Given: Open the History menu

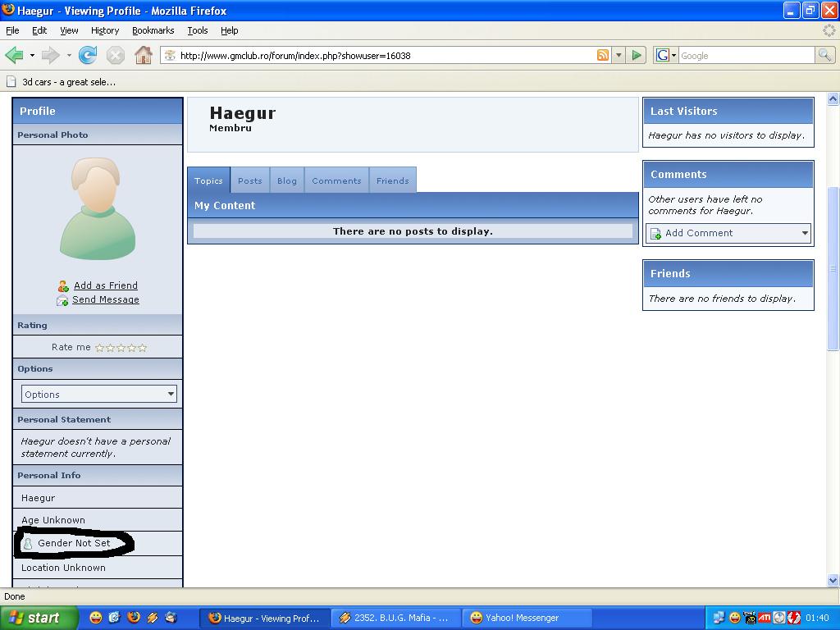Looking at the screenshot, I should click(105, 30).
